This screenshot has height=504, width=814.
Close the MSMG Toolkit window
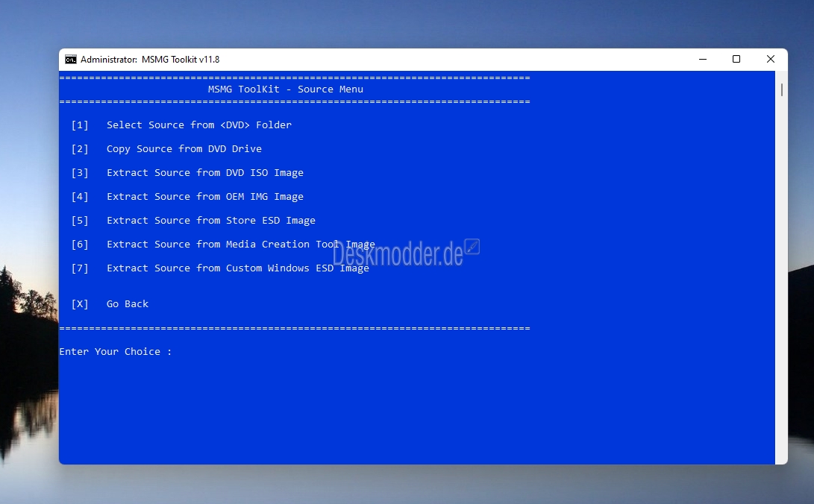coord(771,59)
